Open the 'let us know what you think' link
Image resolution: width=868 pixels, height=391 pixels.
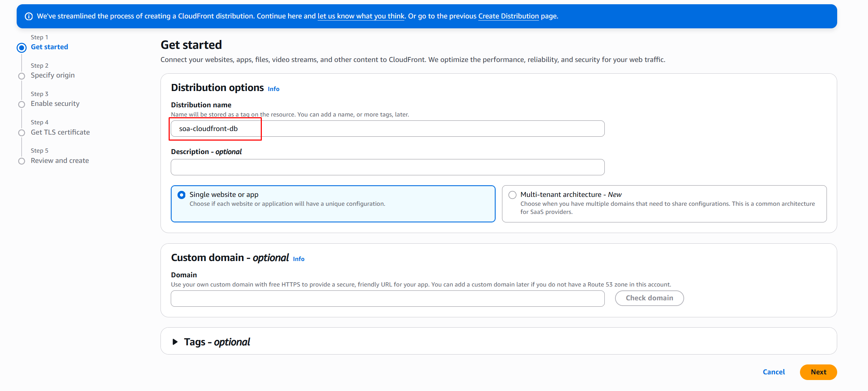(361, 16)
